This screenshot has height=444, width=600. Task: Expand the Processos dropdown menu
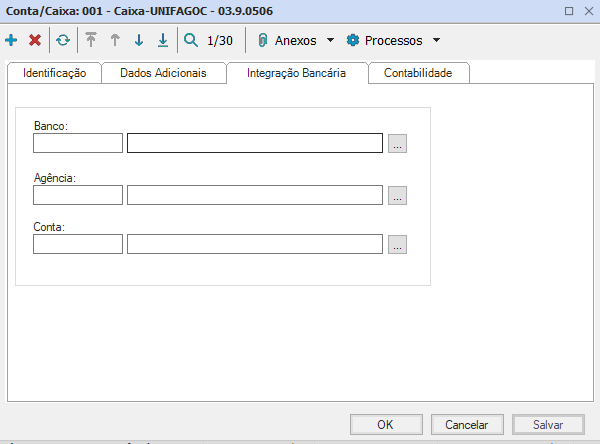tap(393, 41)
